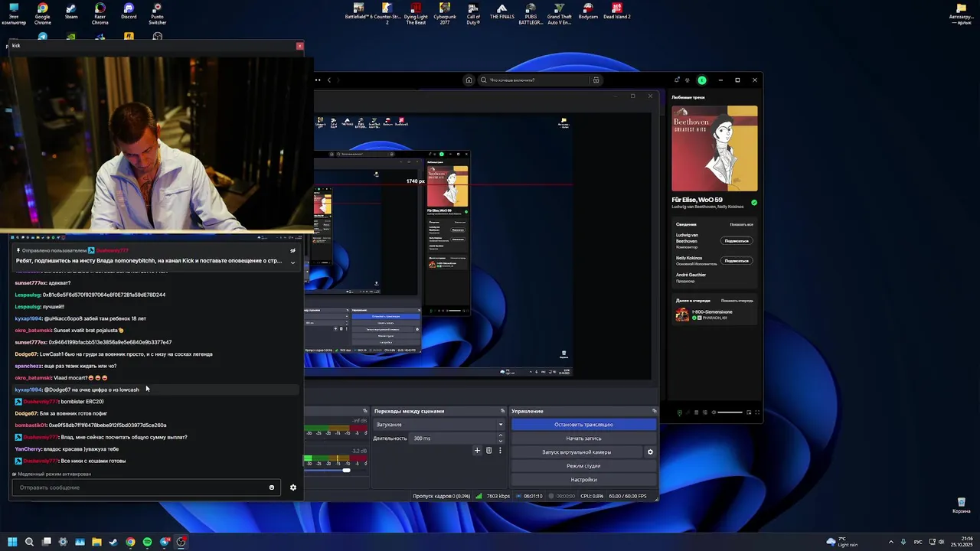Open emoji picker in chat input
The height and width of the screenshot is (551, 980).
[271, 487]
